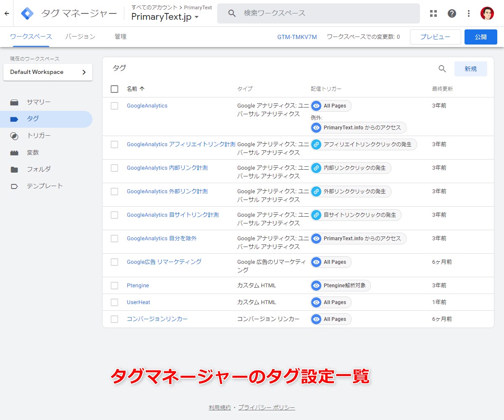The width and height of the screenshot is (504, 420).
Task: Switch to the バージョン tab
Action: [80, 37]
